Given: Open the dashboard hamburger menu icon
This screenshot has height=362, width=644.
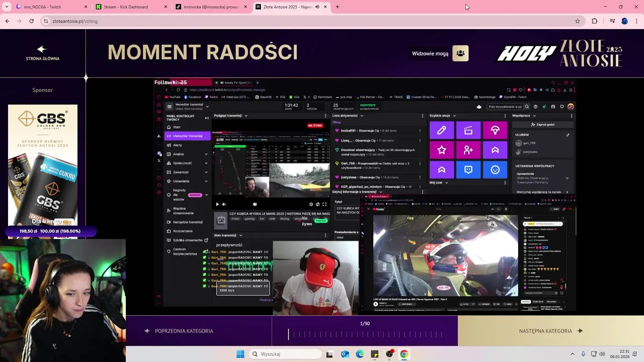Looking at the screenshot, I should 169,107.
